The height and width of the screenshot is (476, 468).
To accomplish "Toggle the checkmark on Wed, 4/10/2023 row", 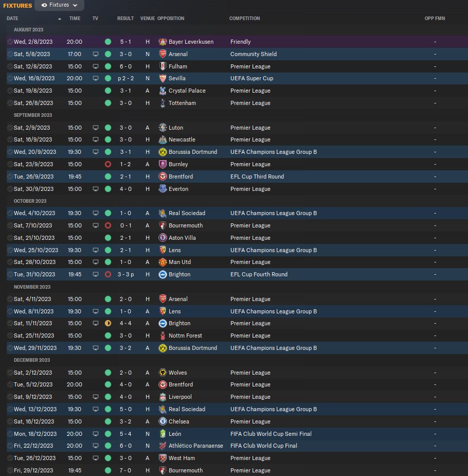I will click(10, 213).
